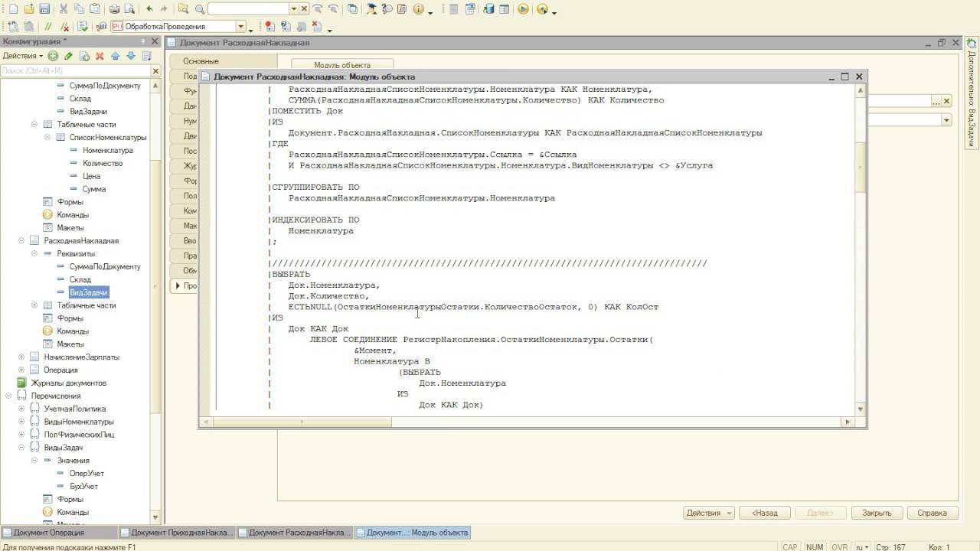The width and height of the screenshot is (980, 551).
Task: Click inside the toolbar search input field
Action: point(248,9)
